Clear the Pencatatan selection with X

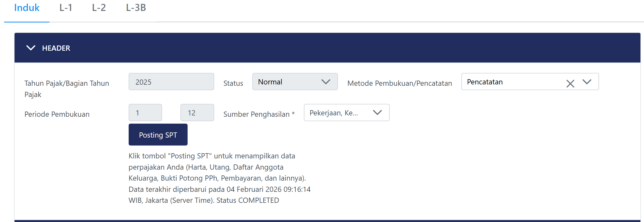pos(570,83)
